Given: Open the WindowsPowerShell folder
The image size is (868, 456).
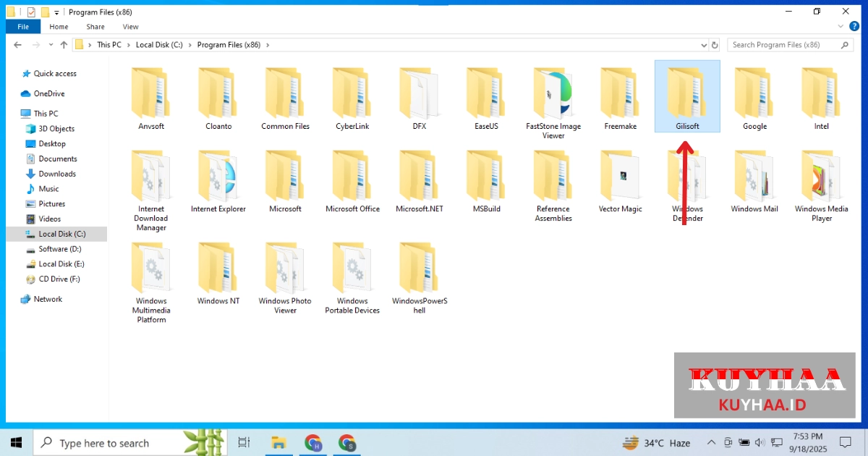Looking at the screenshot, I should pyautogui.click(x=420, y=278).
